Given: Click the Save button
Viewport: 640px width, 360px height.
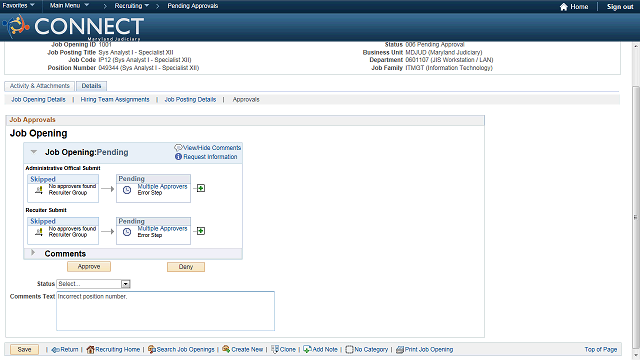Looking at the screenshot, I should [24, 349].
